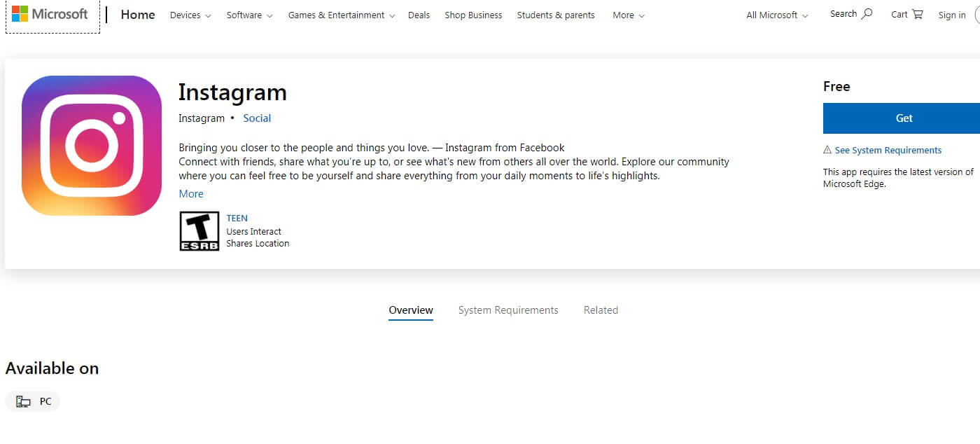Click the ESRB Teen rating badge
Screen dimensions: 980x444
(199, 231)
